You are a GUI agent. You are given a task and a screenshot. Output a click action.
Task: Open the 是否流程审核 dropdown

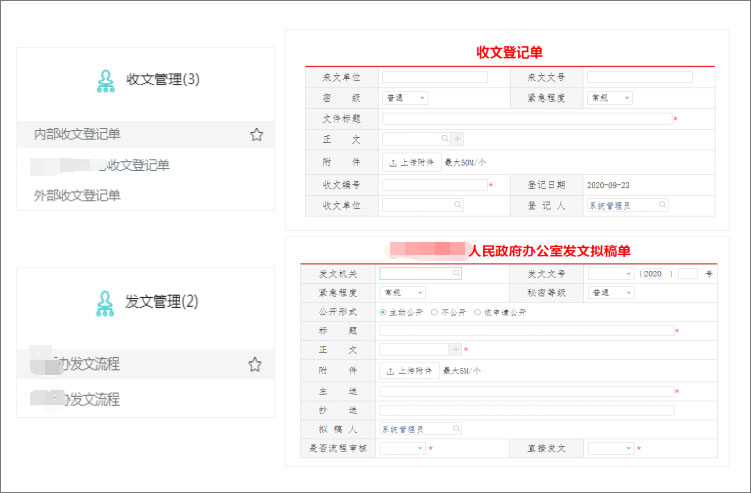point(402,448)
